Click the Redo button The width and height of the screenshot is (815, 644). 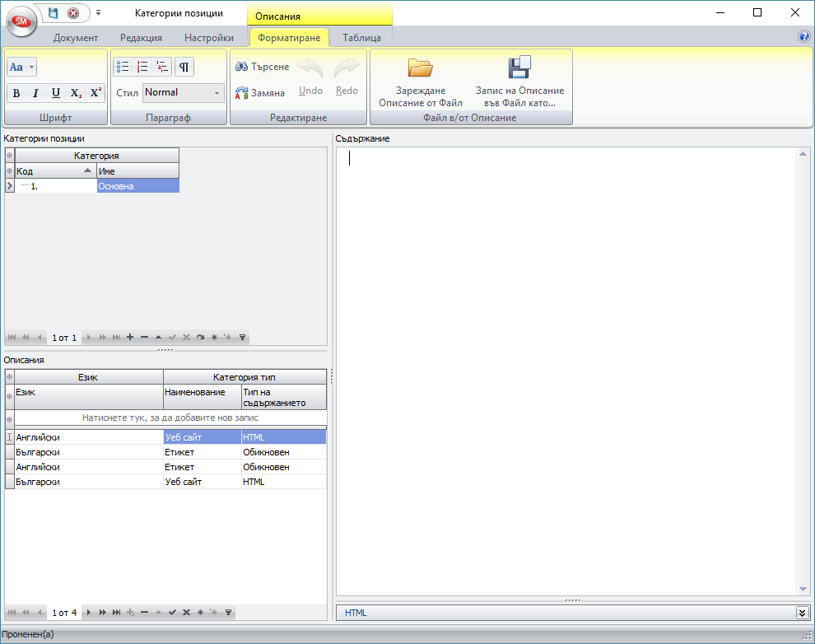pos(347,77)
